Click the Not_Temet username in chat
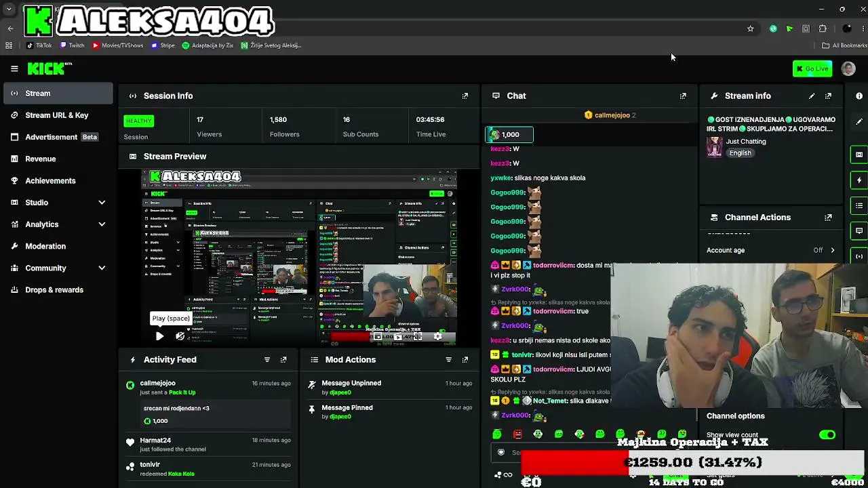 point(550,401)
